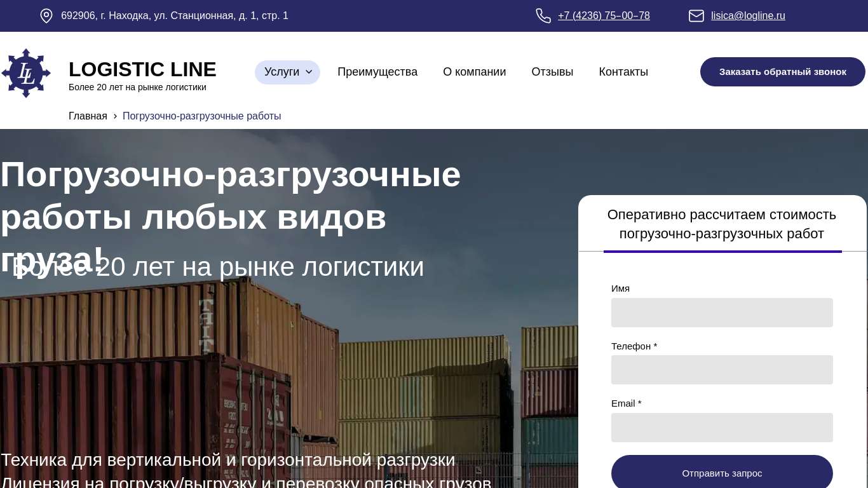Click the Погрузочно-разгрузочные работы breadcrumb
The height and width of the screenshot is (488, 868).
point(201,116)
